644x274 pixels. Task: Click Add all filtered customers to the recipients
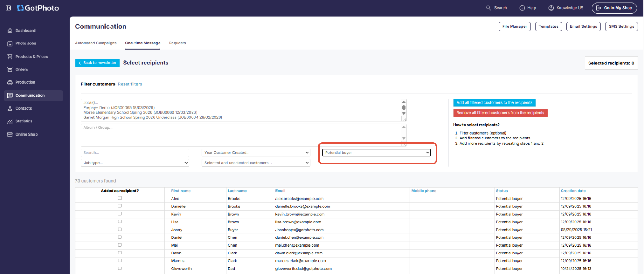pyautogui.click(x=494, y=102)
